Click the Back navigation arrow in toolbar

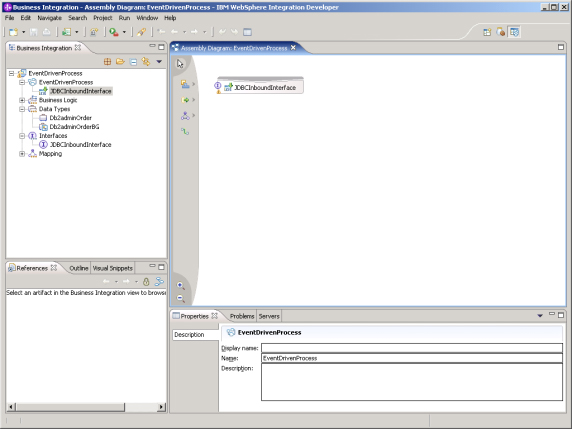(174, 32)
